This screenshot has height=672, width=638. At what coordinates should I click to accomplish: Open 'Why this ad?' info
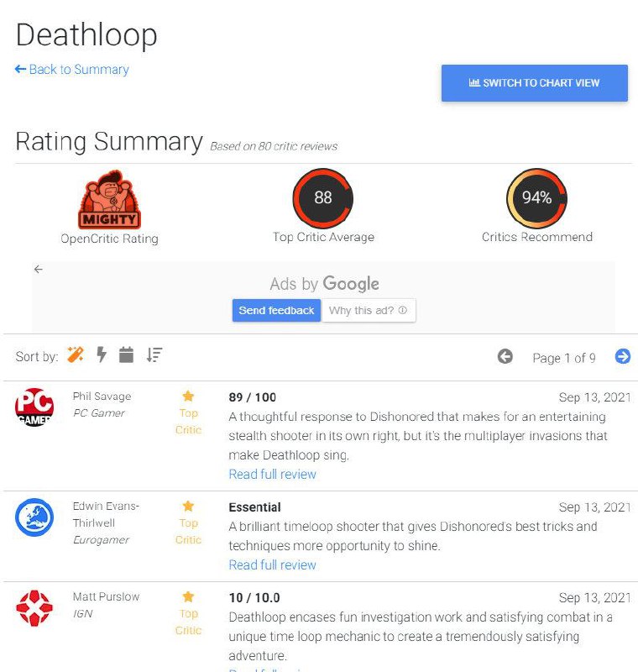369,310
